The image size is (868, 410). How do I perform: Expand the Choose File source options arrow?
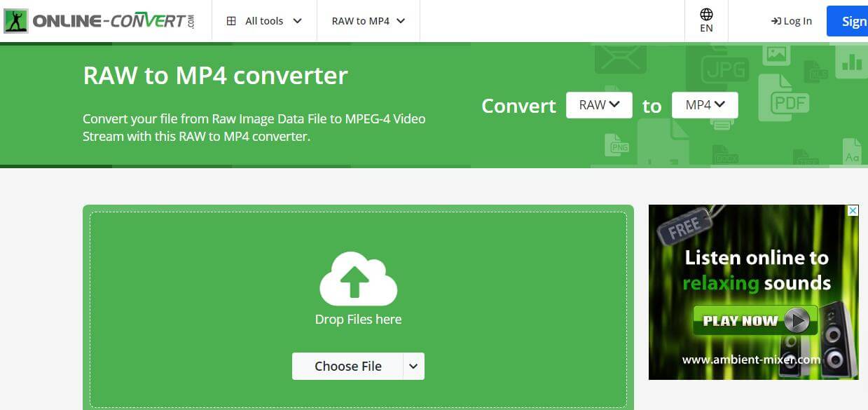click(414, 366)
